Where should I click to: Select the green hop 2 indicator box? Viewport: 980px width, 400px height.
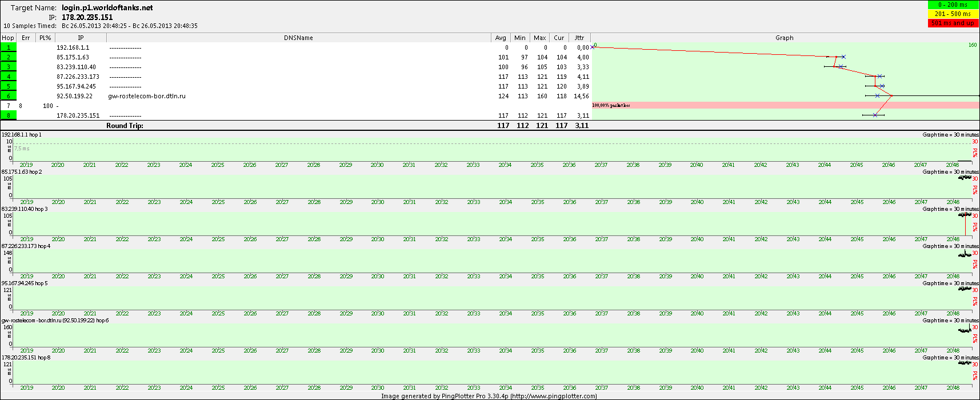9,57
